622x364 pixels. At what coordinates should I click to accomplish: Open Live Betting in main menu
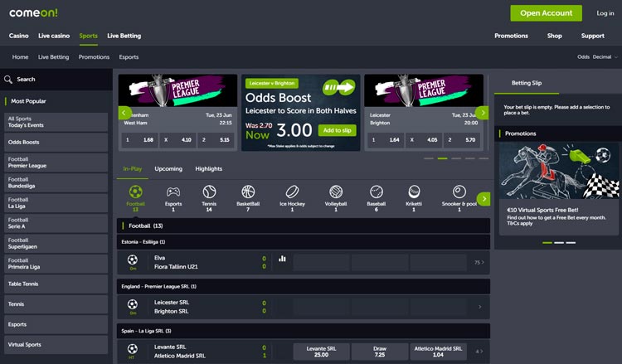pyautogui.click(x=124, y=36)
